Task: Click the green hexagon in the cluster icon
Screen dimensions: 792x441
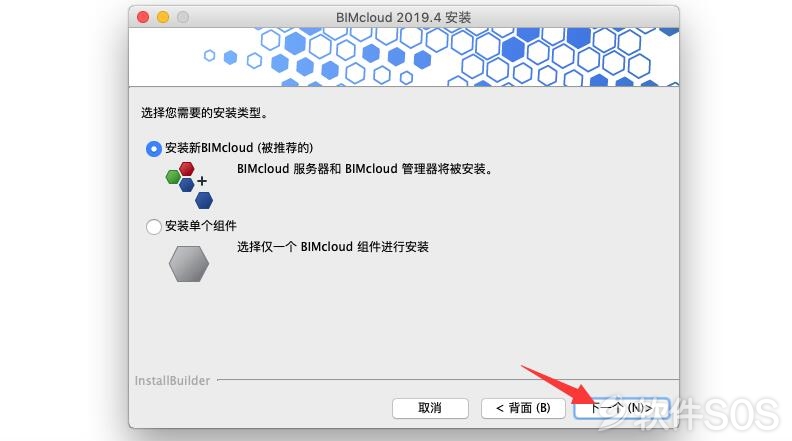Action: point(173,177)
